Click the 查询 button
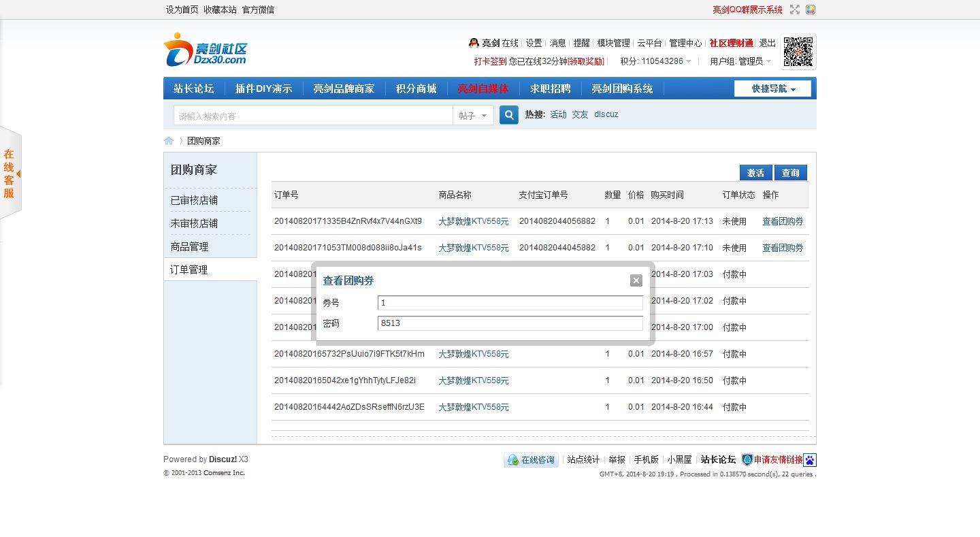Screen dimensions: 980x537 790,173
